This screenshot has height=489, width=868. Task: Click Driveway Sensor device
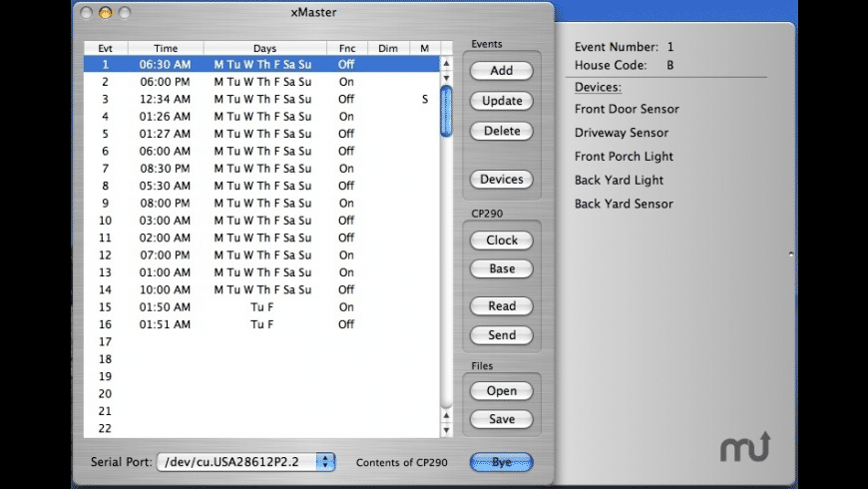622,133
